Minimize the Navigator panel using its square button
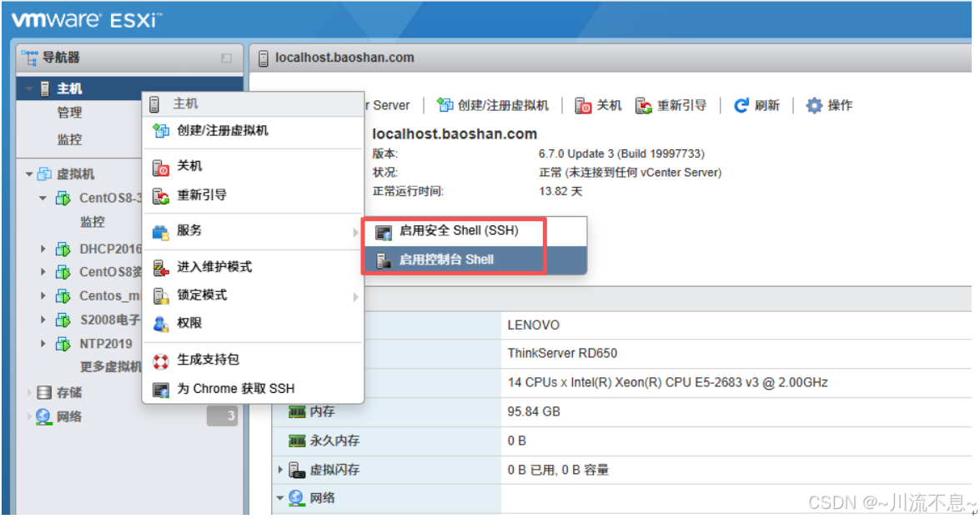This screenshot has height=519, width=980. pos(226,58)
